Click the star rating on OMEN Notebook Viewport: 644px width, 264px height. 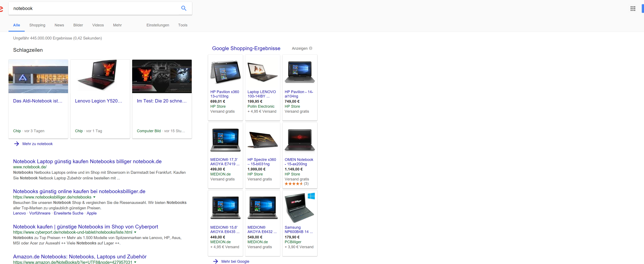click(x=294, y=184)
